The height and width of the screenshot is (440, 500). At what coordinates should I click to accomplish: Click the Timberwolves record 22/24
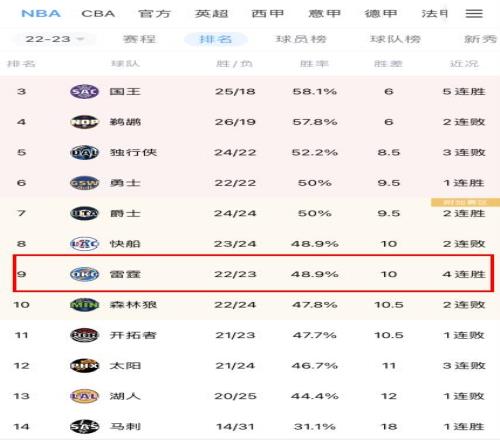(235, 305)
